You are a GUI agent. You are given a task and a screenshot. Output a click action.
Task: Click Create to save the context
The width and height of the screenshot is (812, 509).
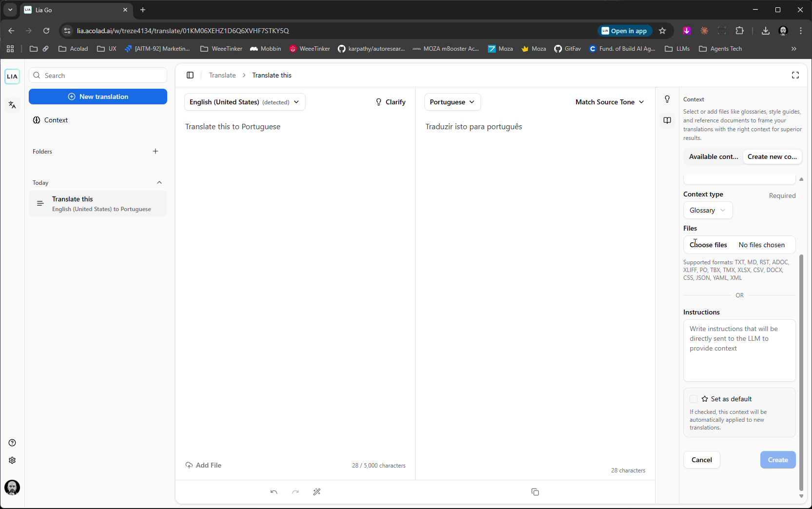pyautogui.click(x=777, y=460)
